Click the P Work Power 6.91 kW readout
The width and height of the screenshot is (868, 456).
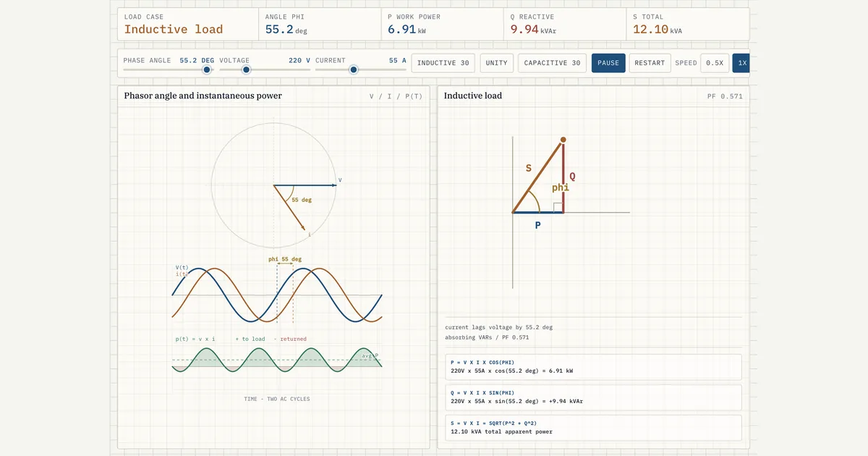[407, 30]
